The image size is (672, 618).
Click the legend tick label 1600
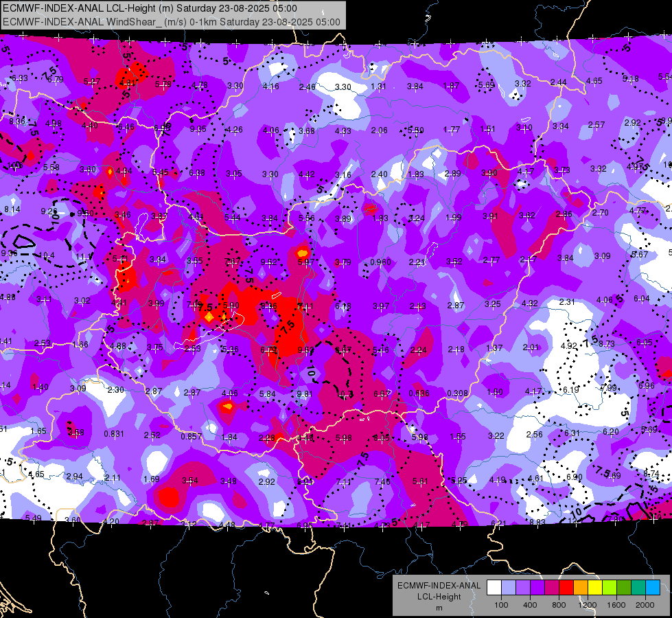click(x=616, y=605)
